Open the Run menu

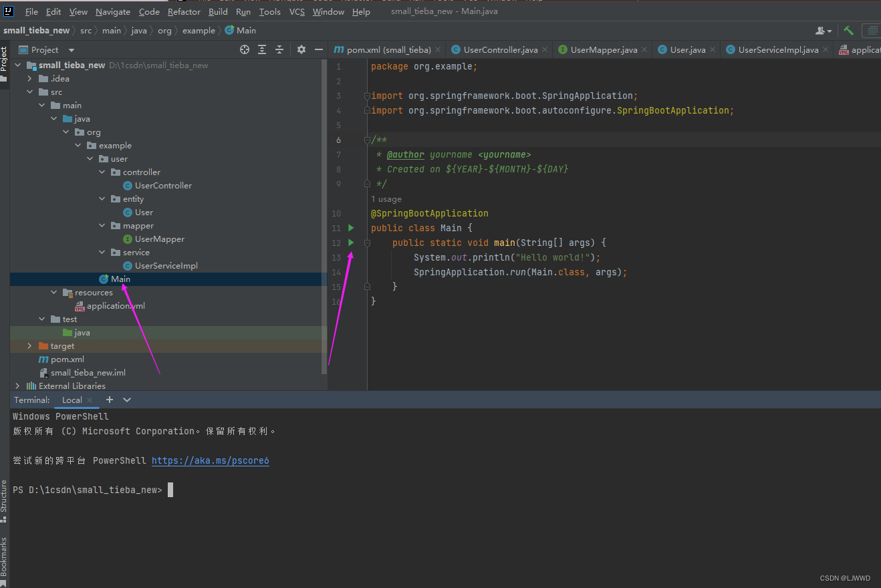point(243,12)
